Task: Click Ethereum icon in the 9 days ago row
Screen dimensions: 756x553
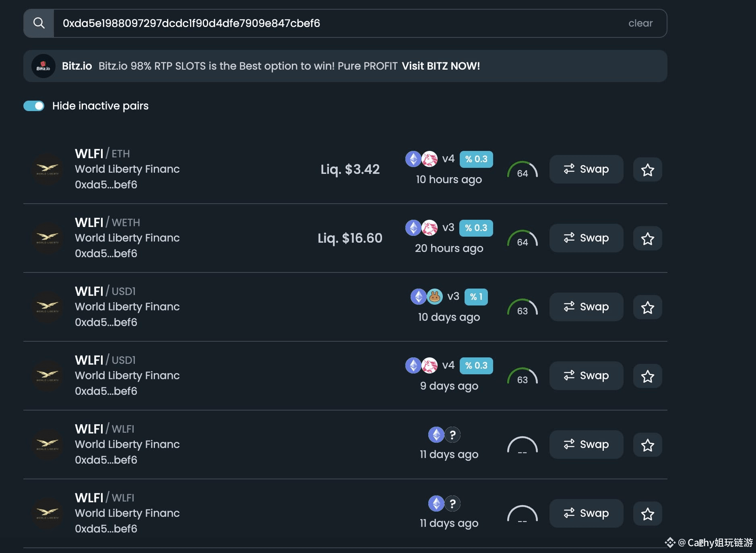Action: [x=413, y=365]
